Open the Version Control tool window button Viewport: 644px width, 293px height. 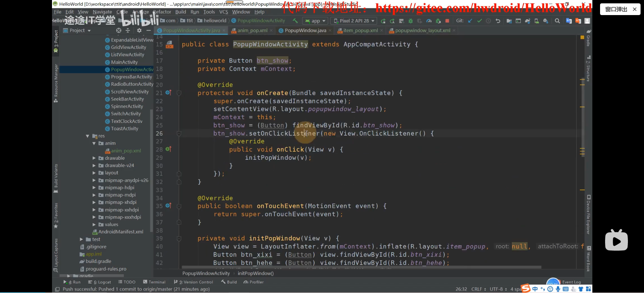click(193, 282)
